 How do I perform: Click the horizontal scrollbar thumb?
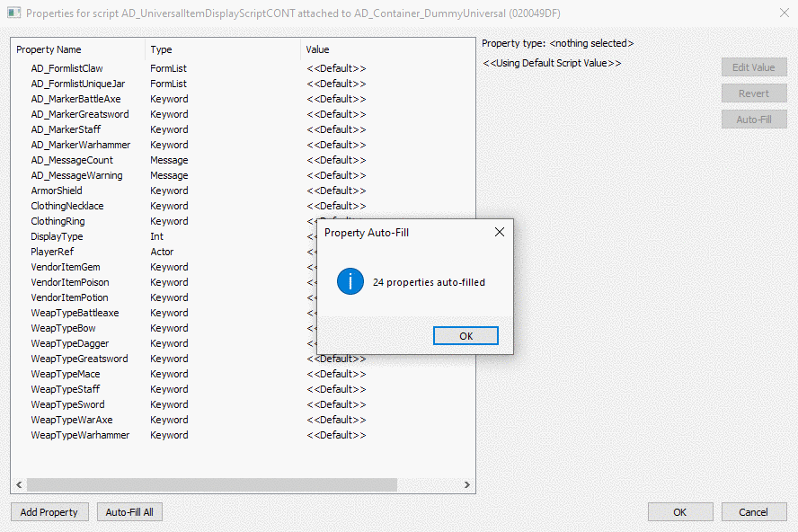[x=211, y=484]
